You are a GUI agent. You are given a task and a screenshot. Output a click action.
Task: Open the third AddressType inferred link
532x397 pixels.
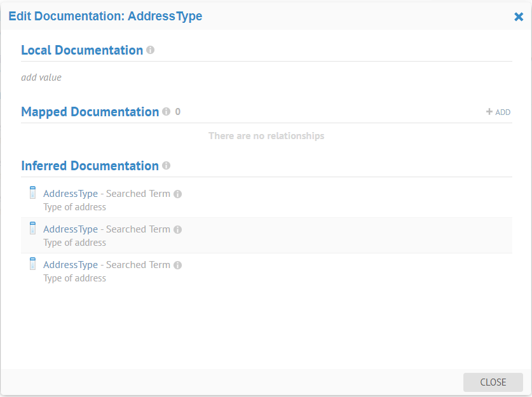point(71,265)
